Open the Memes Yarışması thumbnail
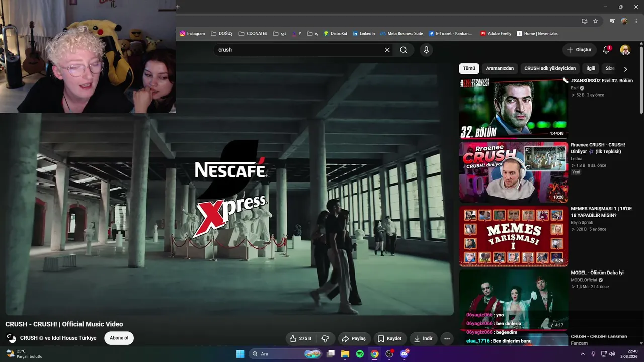Viewport: 644px width, 362px height. (513, 236)
